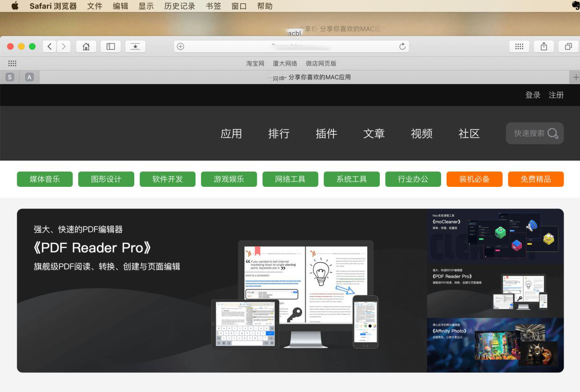Screen dimensions: 580x392
Task: Select the pinned A tab
Action: coord(29,77)
